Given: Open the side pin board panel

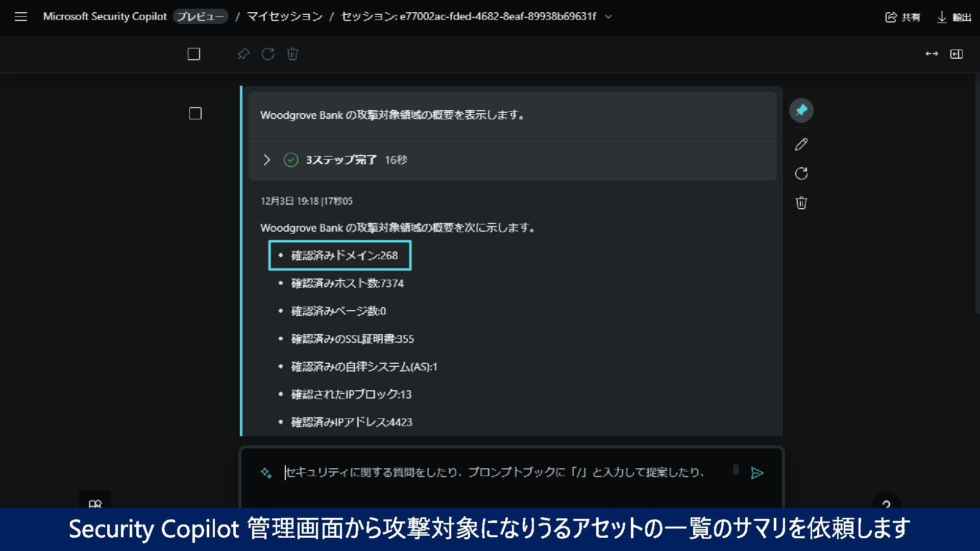Looking at the screenshot, I should pyautogui.click(x=956, y=54).
